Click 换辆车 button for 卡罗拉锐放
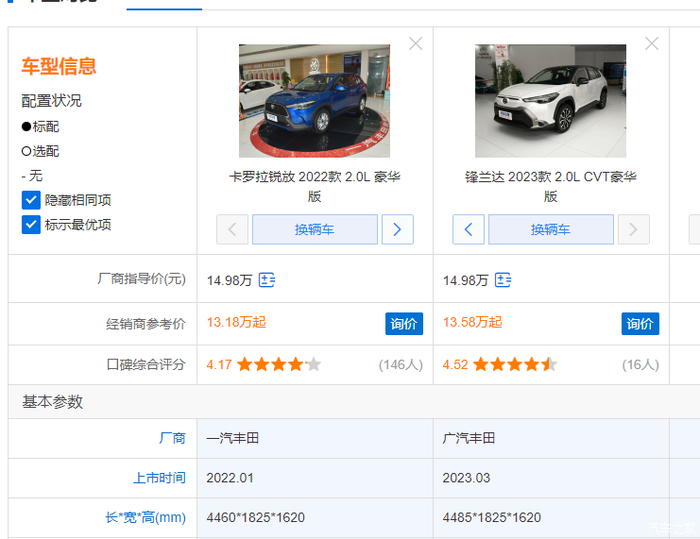This screenshot has height=539, width=700. click(x=314, y=229)
